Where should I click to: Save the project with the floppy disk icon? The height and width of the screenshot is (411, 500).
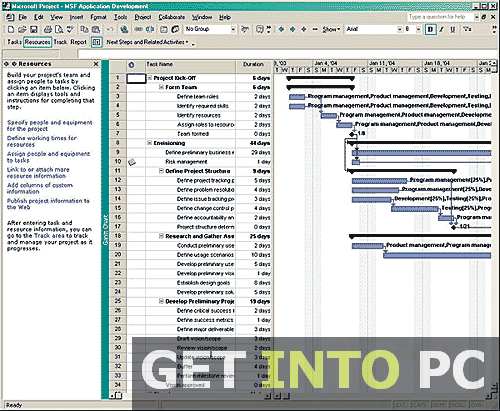[x=33, y=29]
